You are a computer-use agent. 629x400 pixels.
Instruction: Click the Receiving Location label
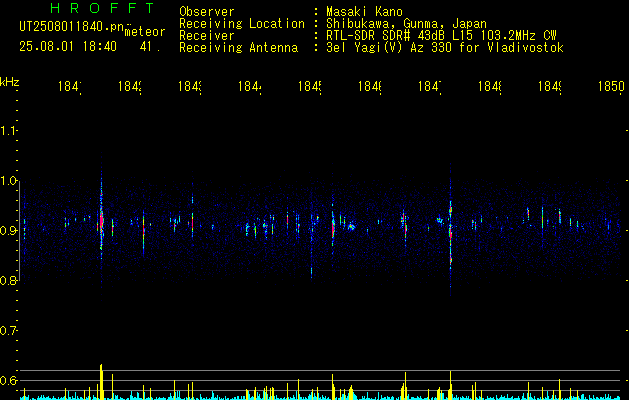[242, 24]
